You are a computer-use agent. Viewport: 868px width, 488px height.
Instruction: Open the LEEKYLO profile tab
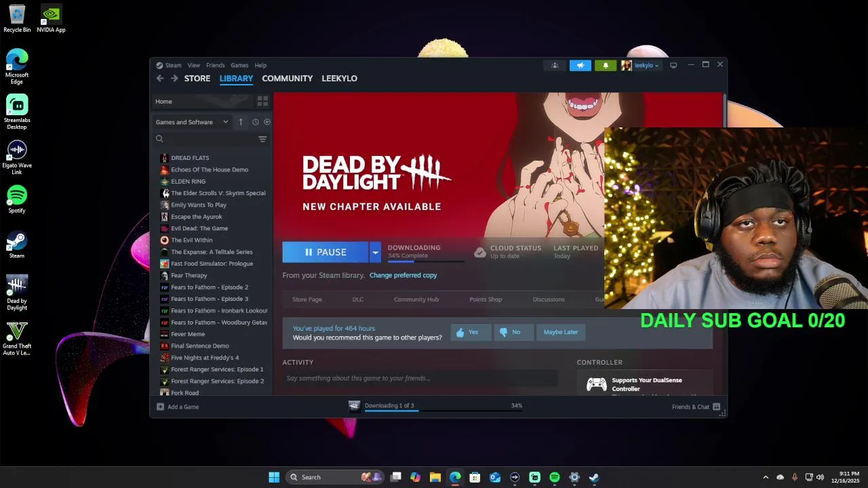(339, 79)
